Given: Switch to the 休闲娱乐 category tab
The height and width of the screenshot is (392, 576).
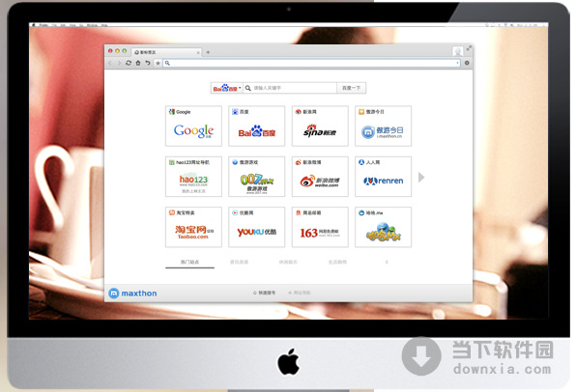Looking at the screenshot, I should [x=288, y=262].
